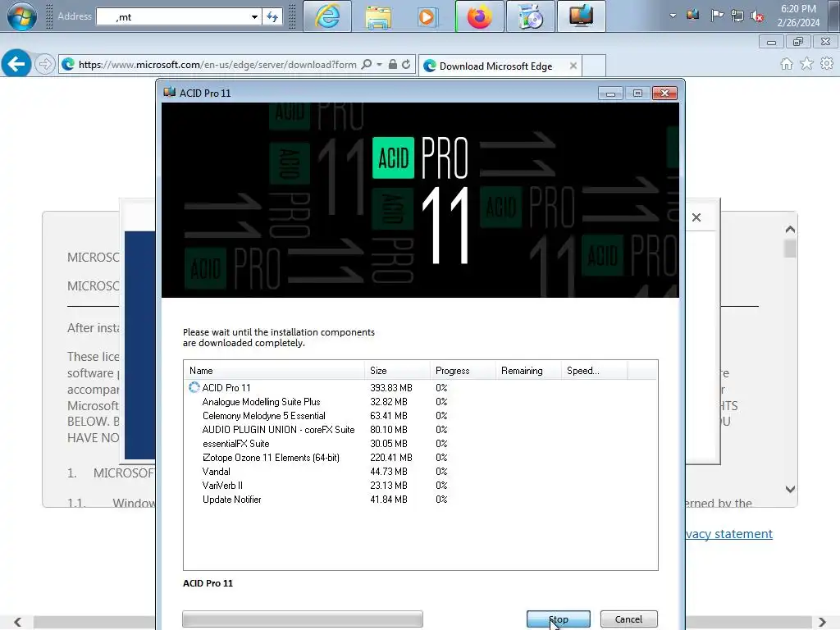Expand address bar autocomplete dropdown arrow
840x630 pixels.
379,64
